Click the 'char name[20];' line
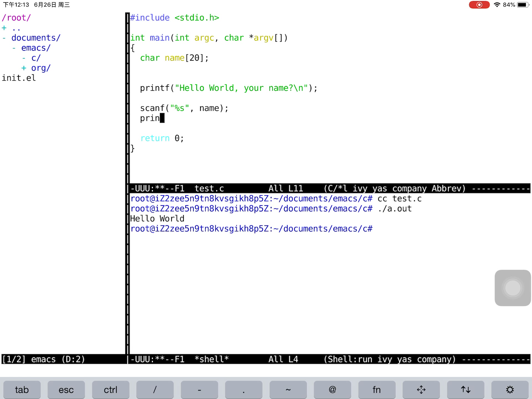This screenshot has height=399, width=532. coord(174,58)
